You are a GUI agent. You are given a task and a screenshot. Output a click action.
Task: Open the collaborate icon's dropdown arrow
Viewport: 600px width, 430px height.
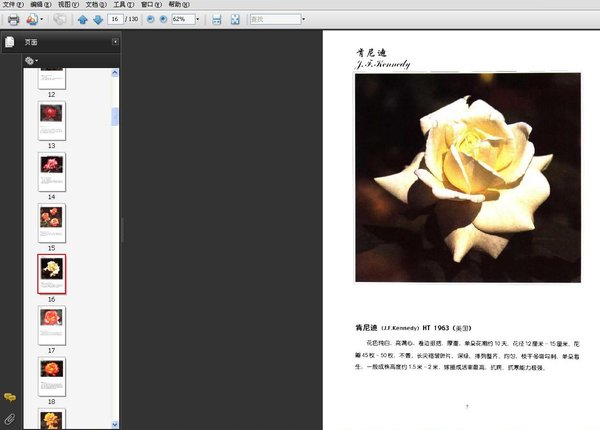(42, 19)
